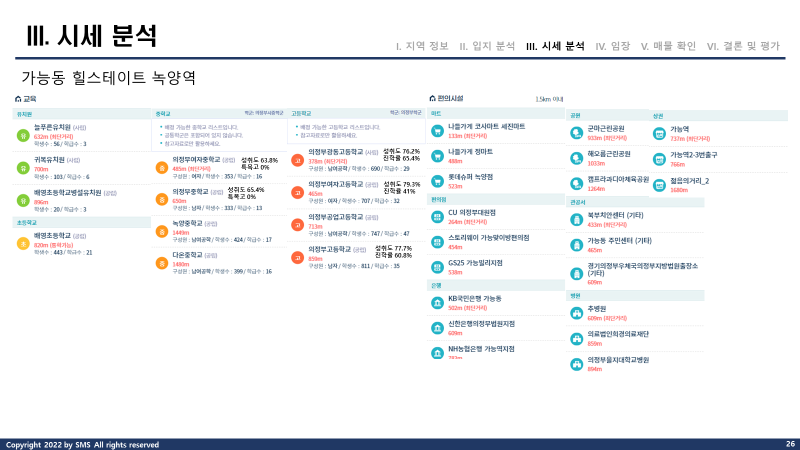The image size is (800, 450).
Task: Click the cart icon beside 나들가게 코사마트 세진마트
Action: (x=437, y=131)
